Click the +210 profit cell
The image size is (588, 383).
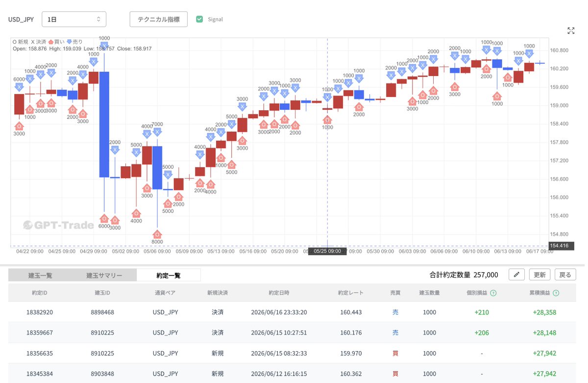pyautogui.click(x=481, y=312)
